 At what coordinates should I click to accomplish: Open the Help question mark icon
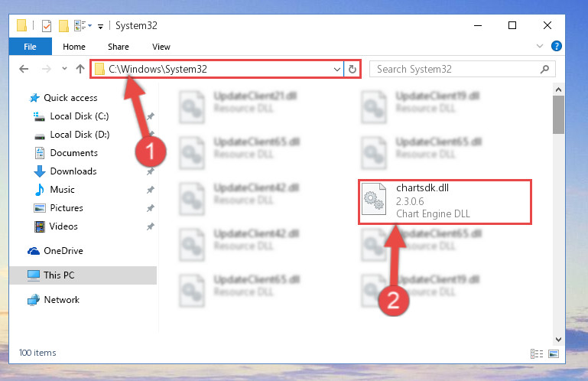(556, 46)
